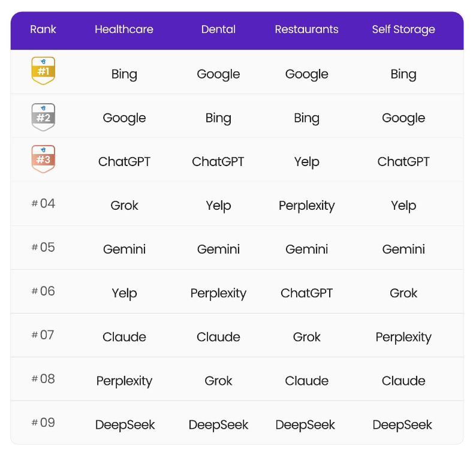Viewport: 476px width, 461px height.
Task: Select the Self Storage column header
Action: pyautogui.click(x=403, y=29)
